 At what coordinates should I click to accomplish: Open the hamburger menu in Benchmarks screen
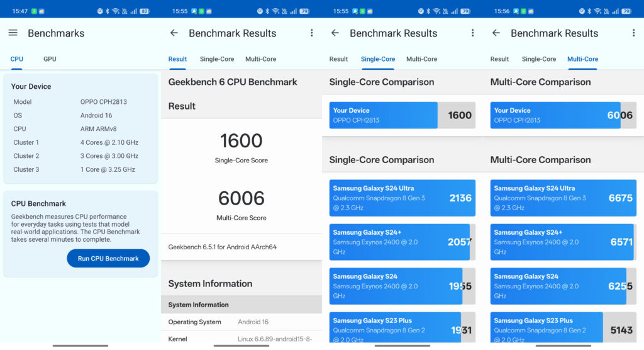coord(13,33)
